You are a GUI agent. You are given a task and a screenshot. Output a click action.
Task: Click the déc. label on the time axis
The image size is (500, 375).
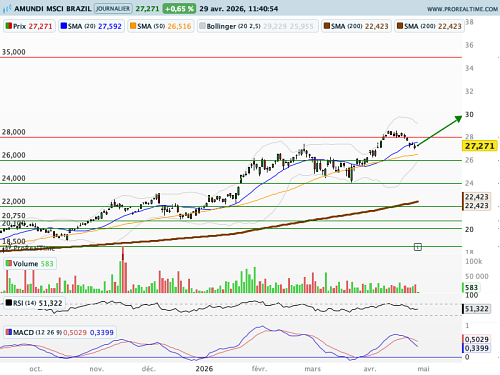[x=148, y=369]
